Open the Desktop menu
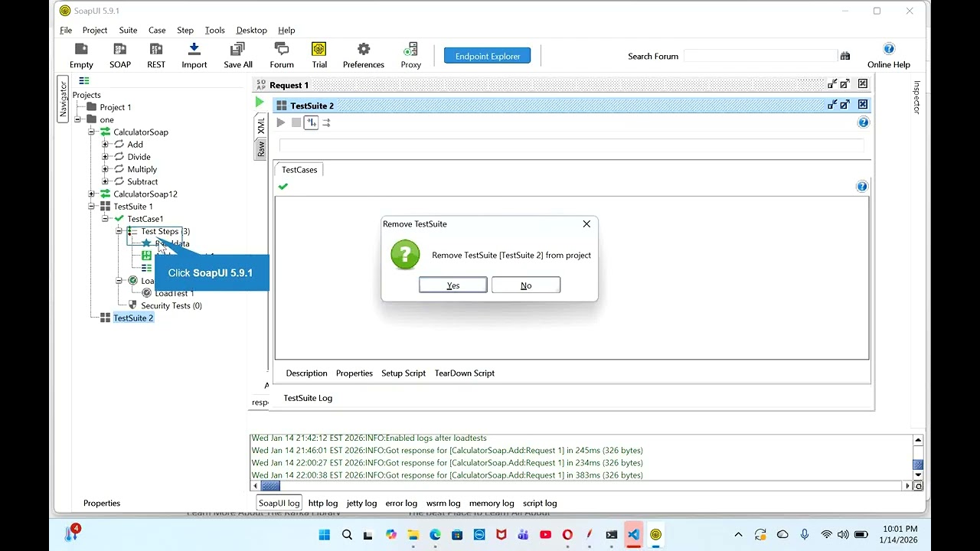The image size is (980, 551). coord(252,30)
